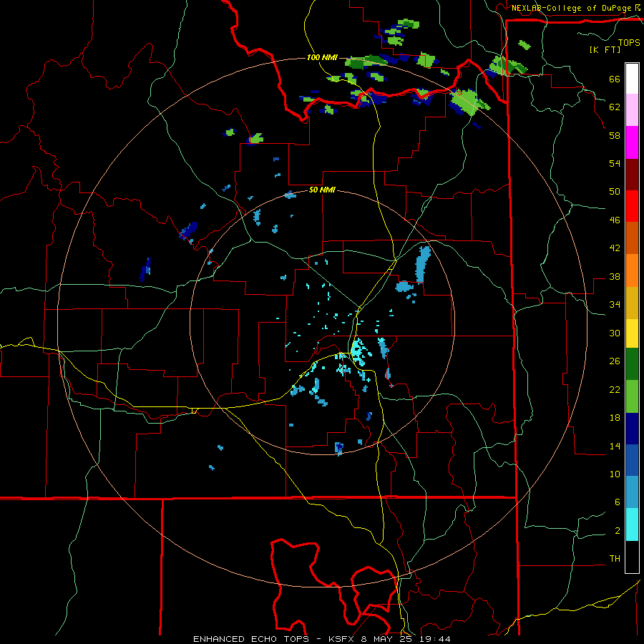The image size is (644, 644).
Task: Click the '[K FT]' units label
Action: click(x=605, y=49)
